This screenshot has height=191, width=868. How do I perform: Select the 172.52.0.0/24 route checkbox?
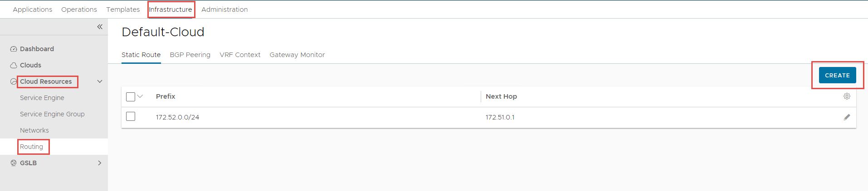[x=131, y=117]
